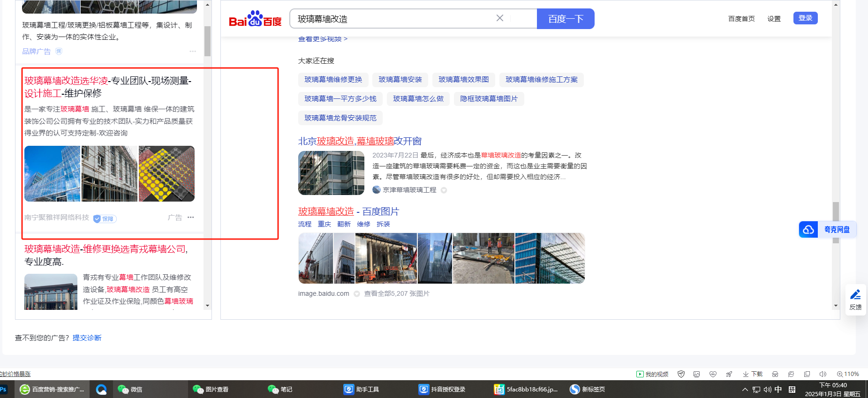This screenshot has width=868, height=398.
Task: Select the 玻璃幕墙安装 related search
Action: pyautogui.click(x=400, y=80)
